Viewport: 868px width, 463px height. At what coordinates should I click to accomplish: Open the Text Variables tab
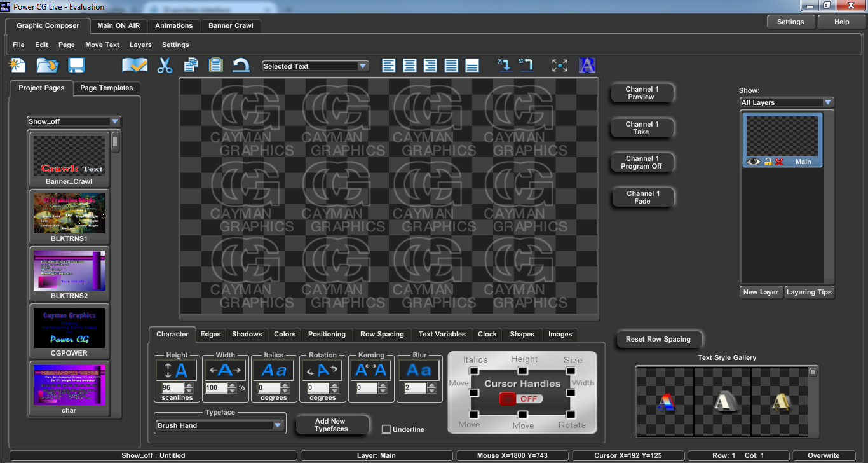coord(442,334)
